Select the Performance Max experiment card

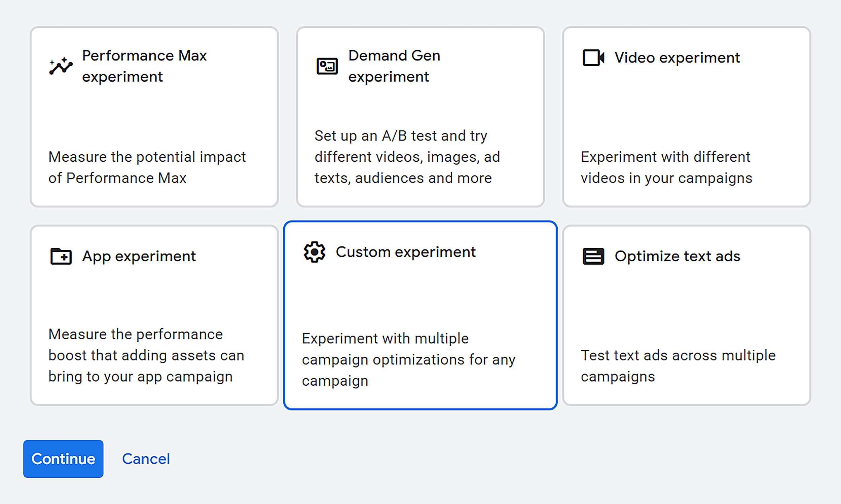pyautogui.click(x=155, y=116)
